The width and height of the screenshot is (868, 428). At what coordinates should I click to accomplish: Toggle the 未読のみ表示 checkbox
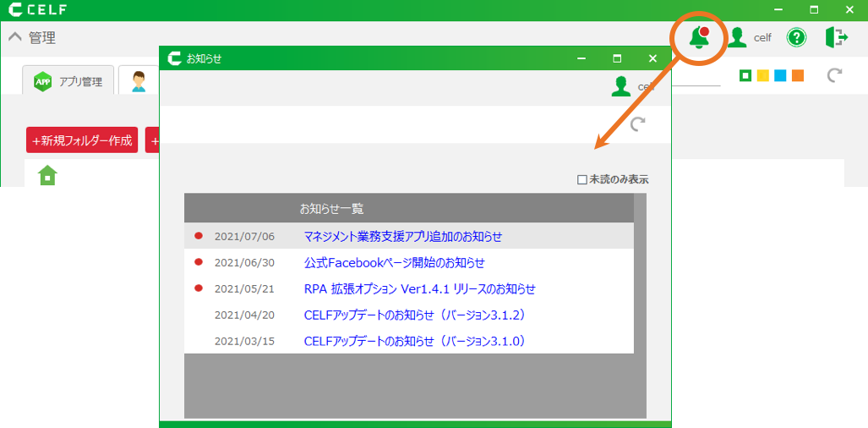coord(581,179)
